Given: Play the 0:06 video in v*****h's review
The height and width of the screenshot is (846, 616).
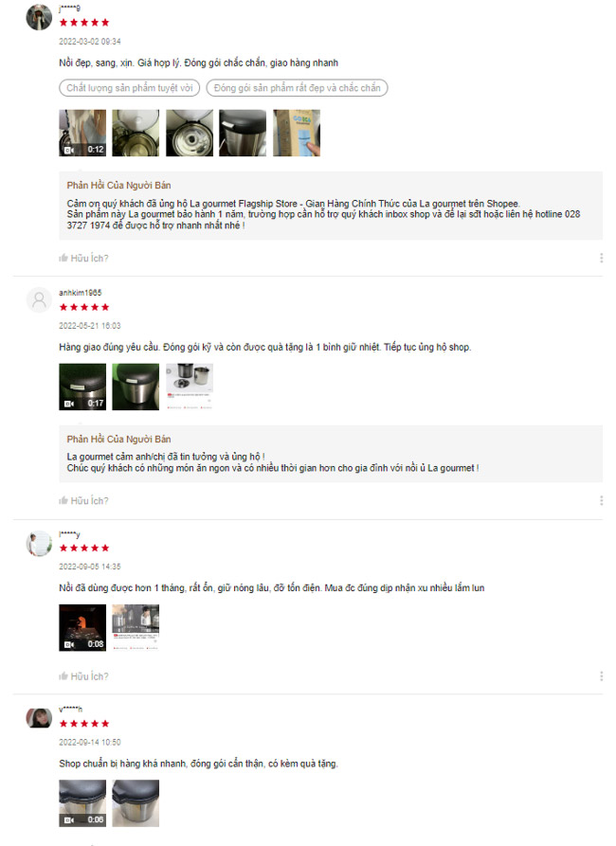Looking at the screenshot, I should click(x=82, y=803).
